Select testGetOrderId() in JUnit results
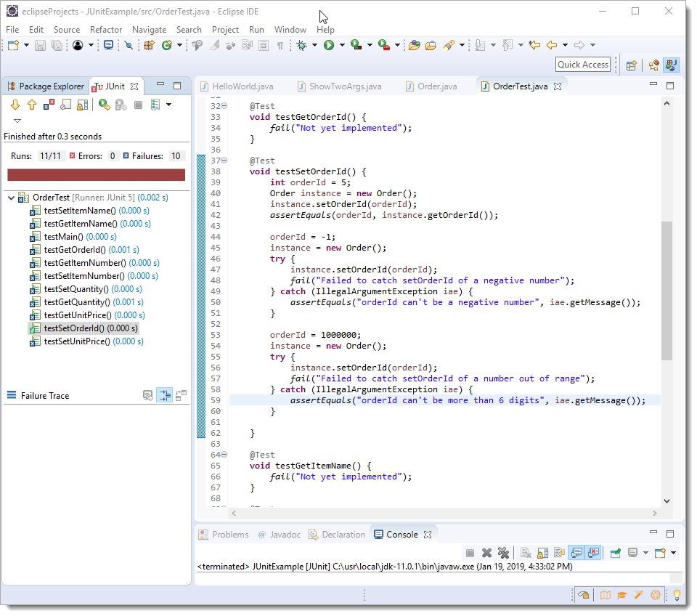697x616 pixels. pos(84,250)
